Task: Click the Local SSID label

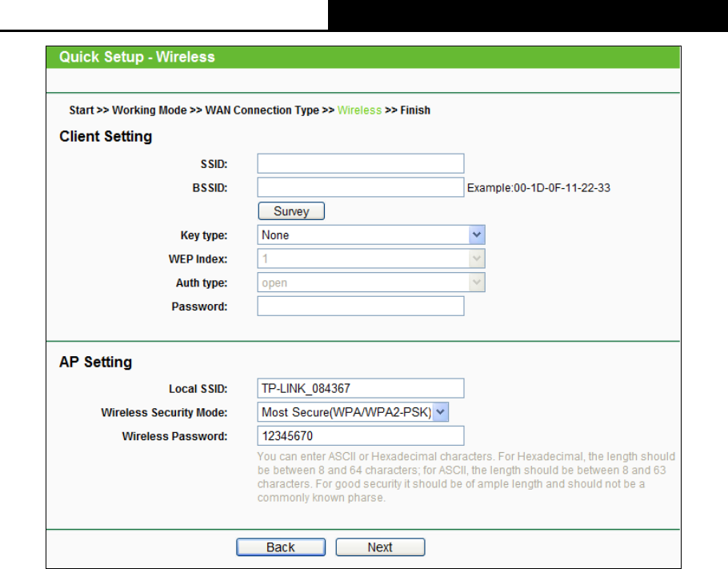Action: tap(198, 389)
